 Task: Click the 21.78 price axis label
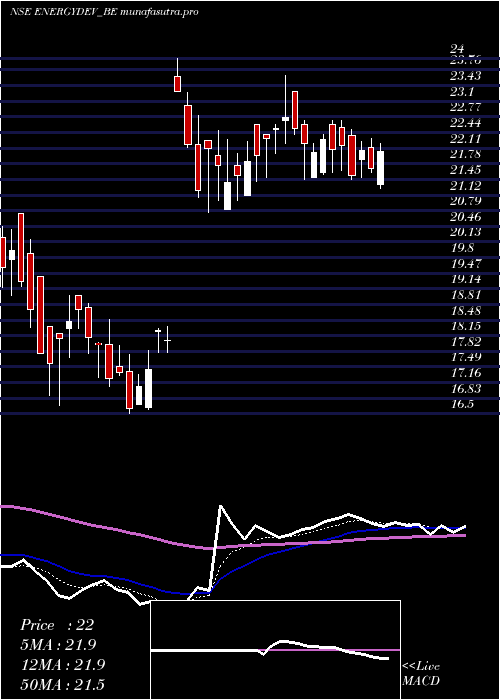[466, 154]
